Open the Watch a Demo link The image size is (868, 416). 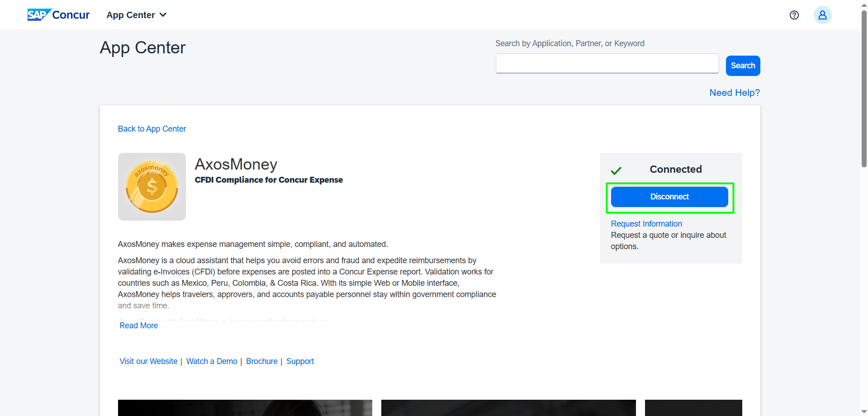coord(212,361)
